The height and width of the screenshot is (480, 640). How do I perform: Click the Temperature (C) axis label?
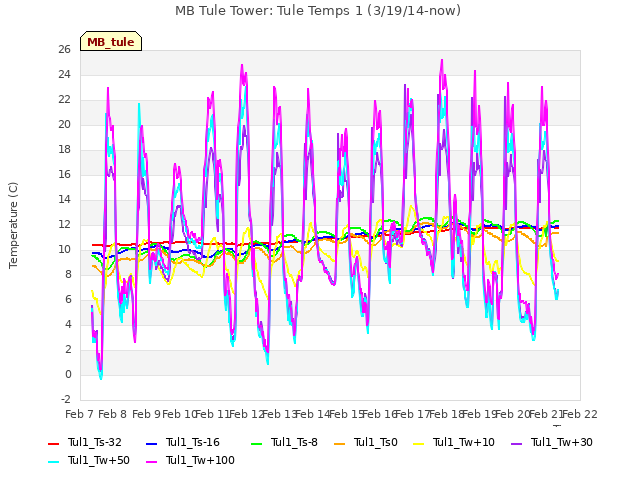pos(13,225)
